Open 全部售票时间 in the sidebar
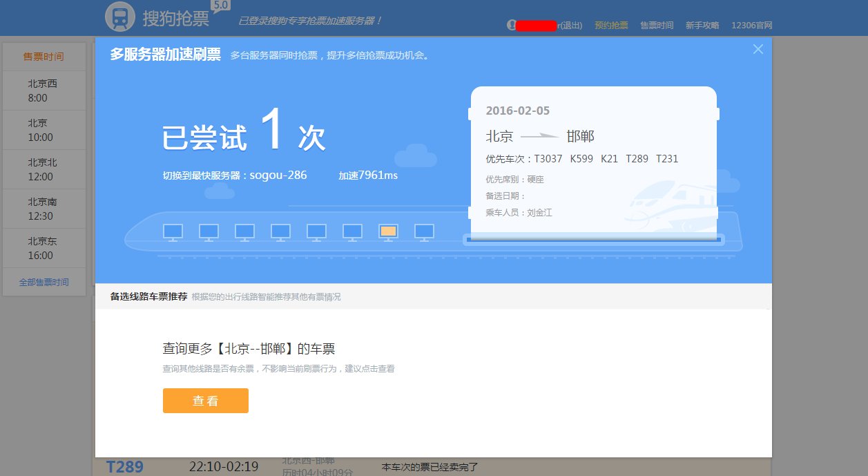The width and height of the screenshot is (868, 476). [x=44, y=281]
